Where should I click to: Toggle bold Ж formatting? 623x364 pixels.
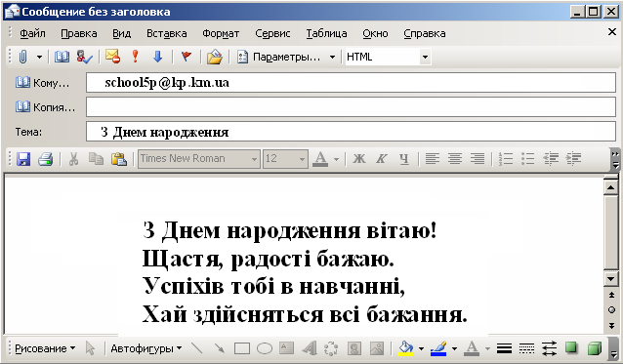coord(359,159)
